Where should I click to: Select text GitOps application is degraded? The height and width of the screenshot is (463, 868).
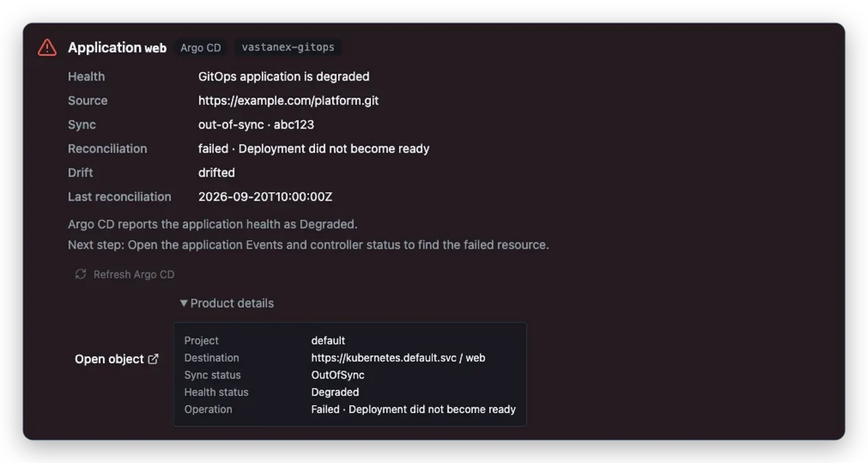tap(284, 76)
